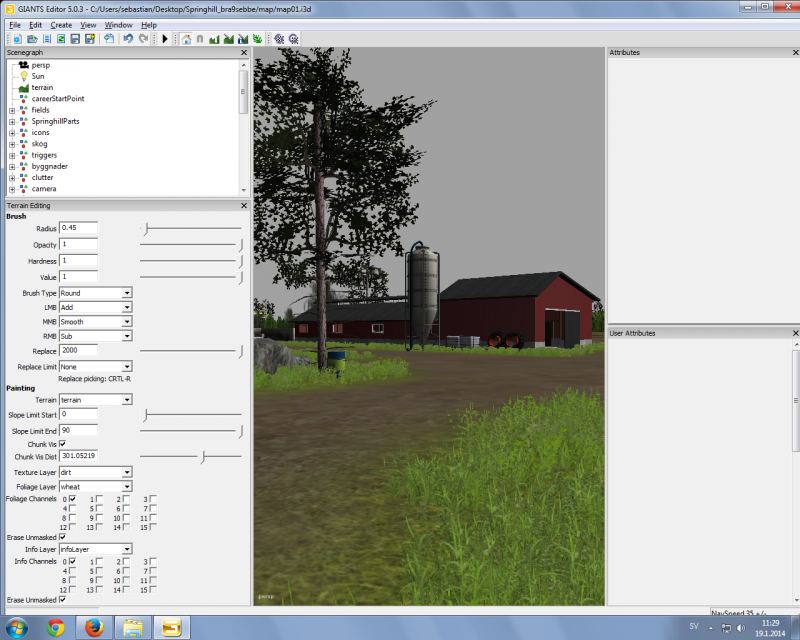The height and width of the screenshot is (640, 800).
Task: Click the Scenegraph scroll down arrow
Action: pos(243,190)
